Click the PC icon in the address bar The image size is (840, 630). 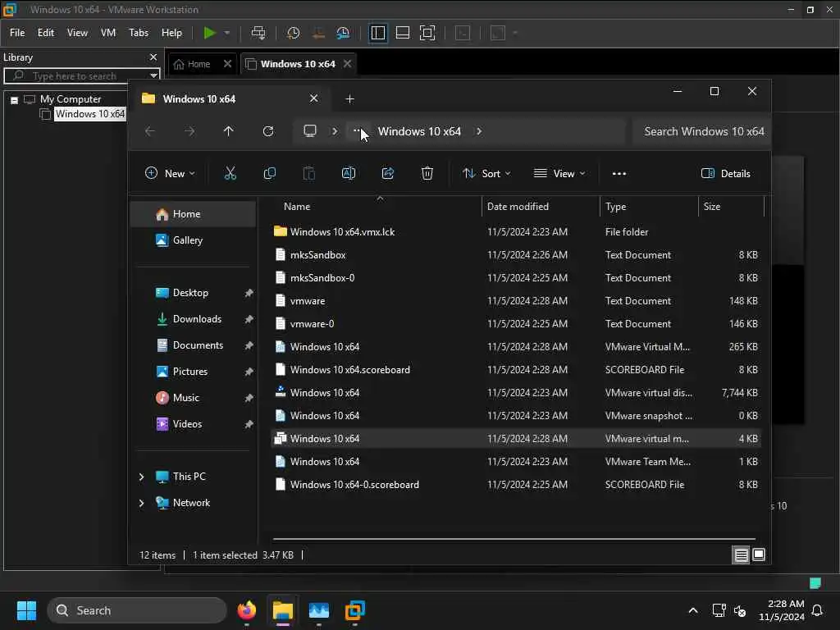tap(309, 130)
